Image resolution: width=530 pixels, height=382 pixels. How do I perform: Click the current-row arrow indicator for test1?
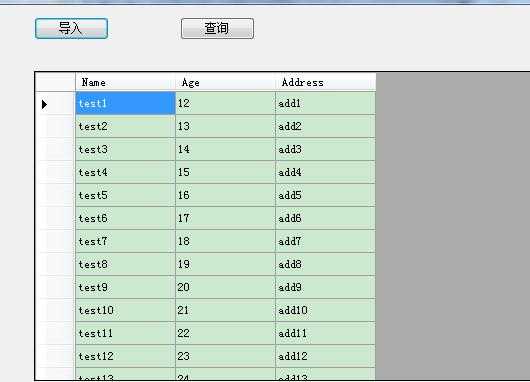pyautogui.click(x=44, y=104)
